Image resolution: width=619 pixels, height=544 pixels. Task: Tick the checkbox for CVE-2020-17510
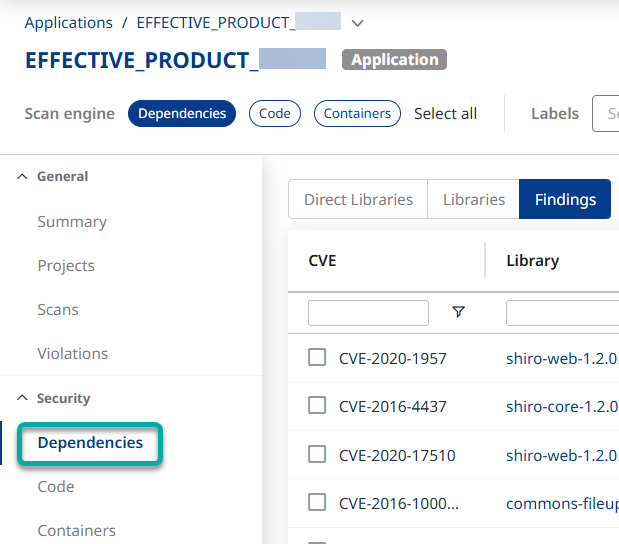click(x=317, y=455)
